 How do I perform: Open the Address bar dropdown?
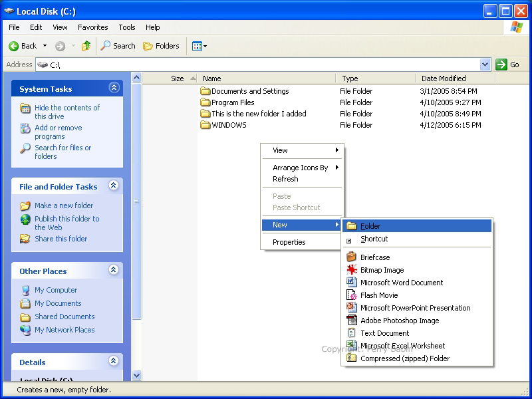[x=485, y=65]
